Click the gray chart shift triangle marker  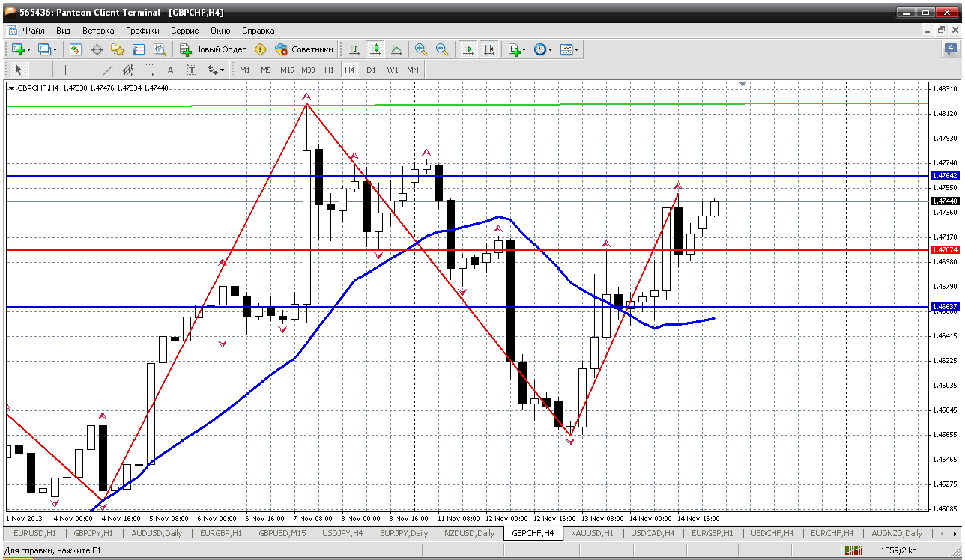(742, 84)
